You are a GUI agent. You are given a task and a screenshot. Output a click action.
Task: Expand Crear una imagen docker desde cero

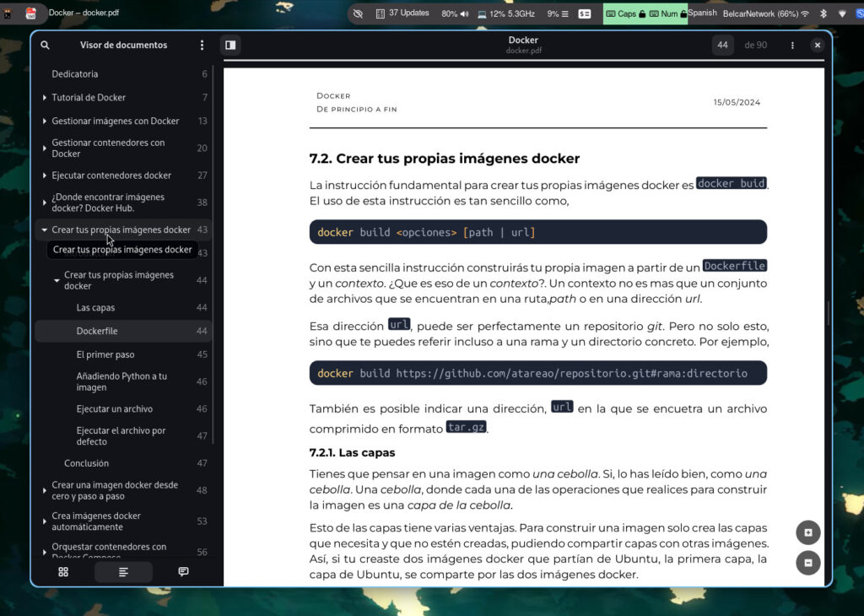coord(45,490)
